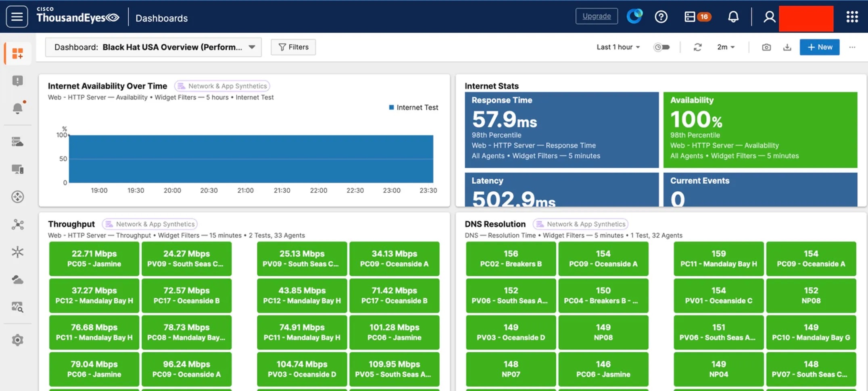
Task: Open the Filters panel
Action: pos(293,47)
